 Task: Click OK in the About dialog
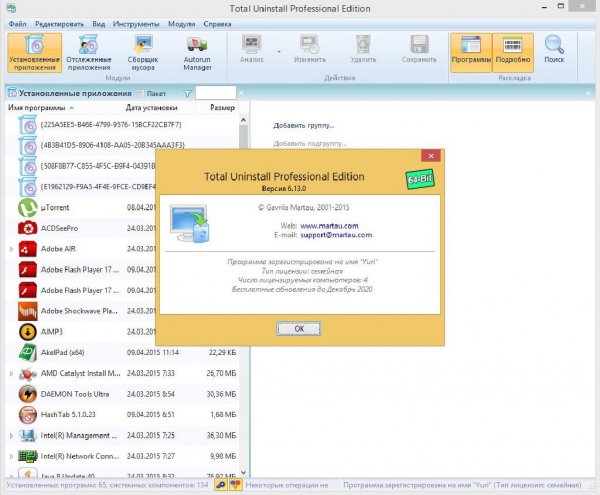pyautogui.click(x=299, y=329)
